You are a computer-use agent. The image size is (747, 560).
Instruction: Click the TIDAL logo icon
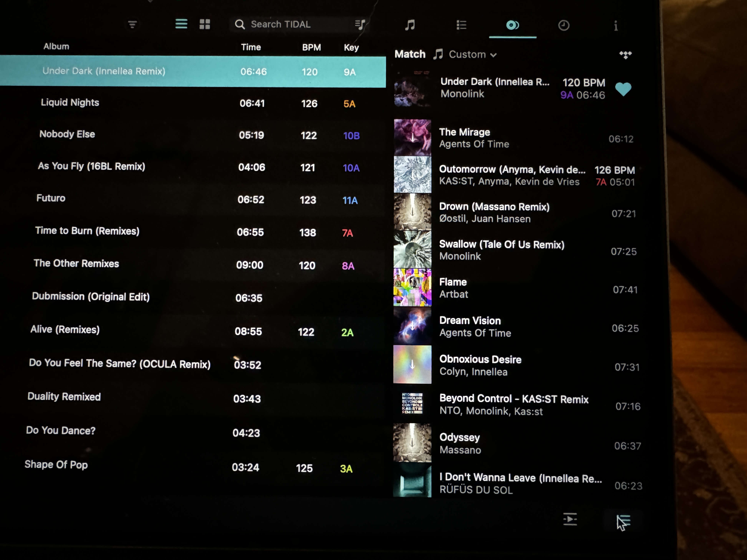(625, 55)
